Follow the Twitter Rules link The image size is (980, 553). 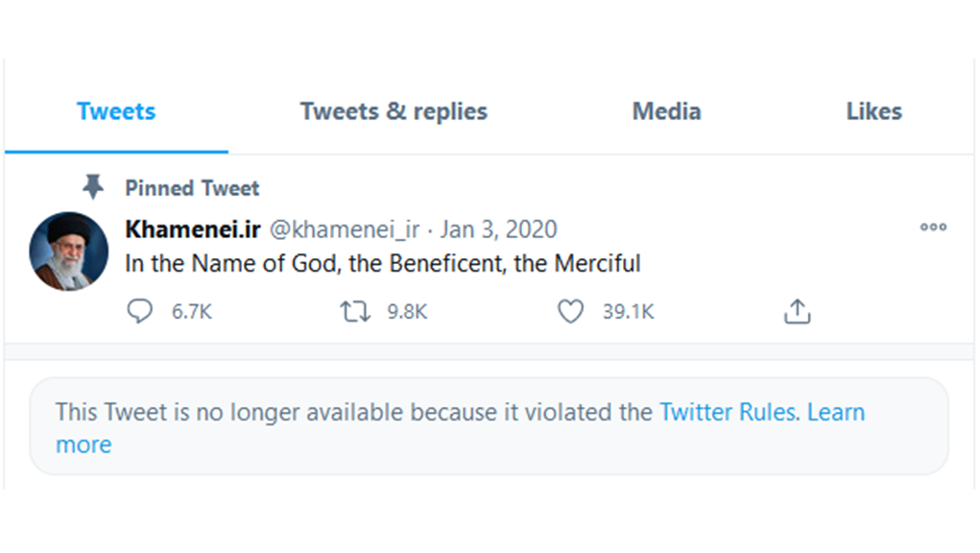click(728, 412)
